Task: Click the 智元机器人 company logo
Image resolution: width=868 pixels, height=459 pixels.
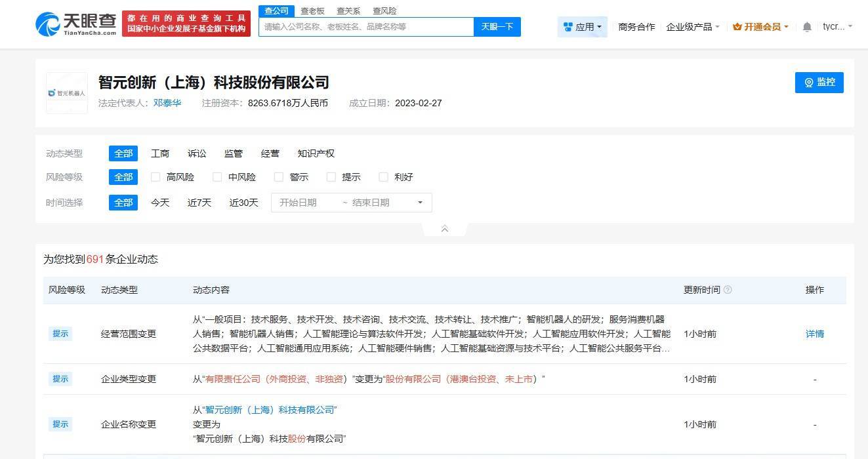Action: (x=66, y=92)
